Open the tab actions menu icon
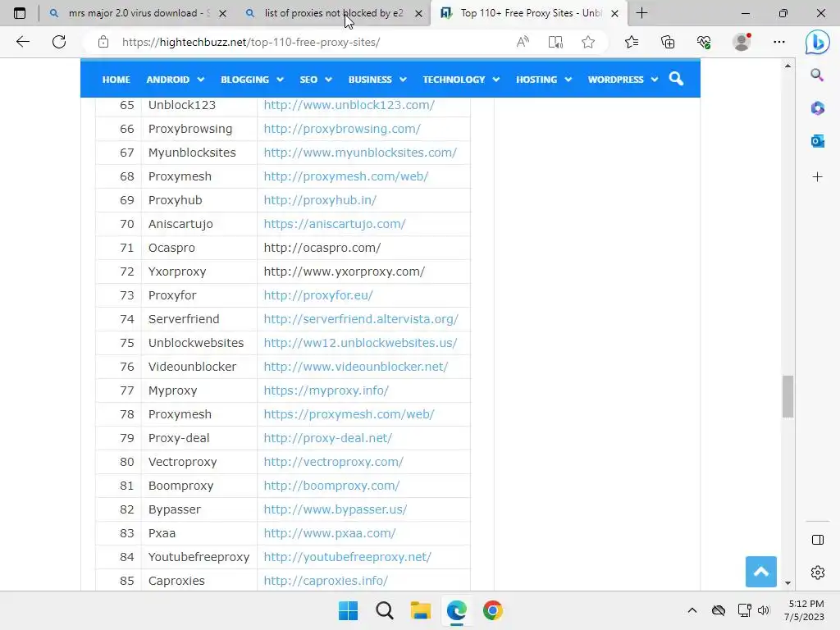This screenshot has width=840, height=630. (x=20, y=13)
